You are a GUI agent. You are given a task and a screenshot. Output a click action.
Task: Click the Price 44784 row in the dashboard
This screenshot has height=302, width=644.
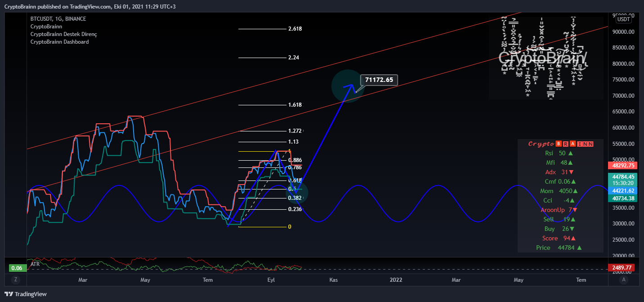click(560, 248)
